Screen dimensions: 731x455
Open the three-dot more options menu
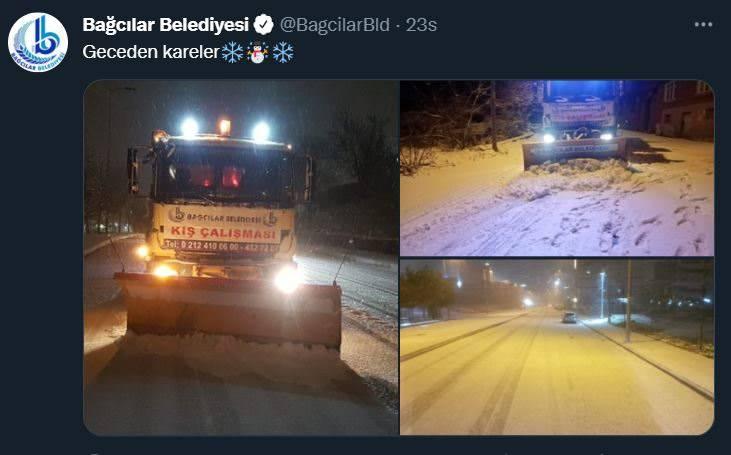[x=703, y=25]
